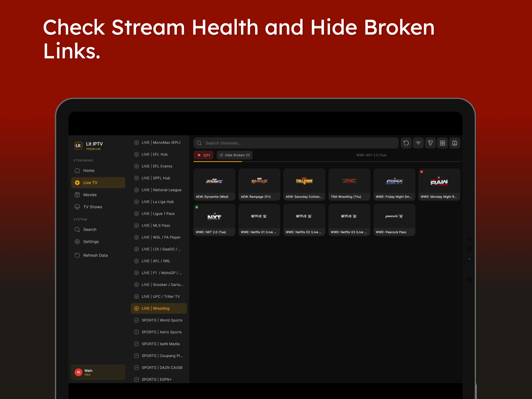Select LIVE | WSL / FA Player category
532x399 pixels.
click(x=159, y=237)
